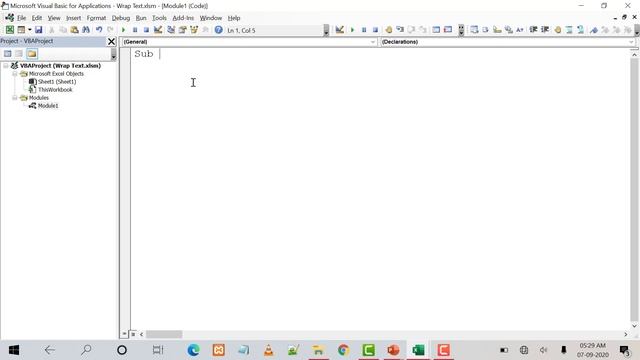The height and width of the screenshot is (360, 640).
Task: Click the Insert UserForm toolbar icon
Action: click(21, 30)
